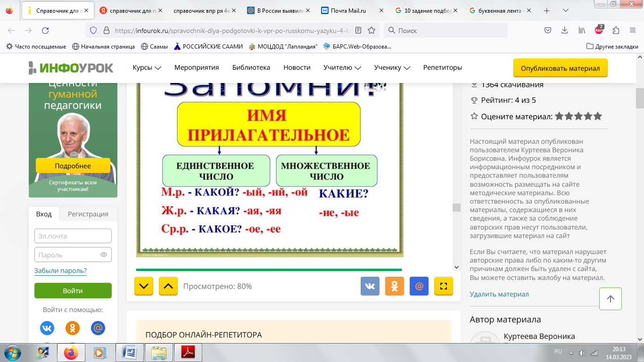Open file explorer from taskbar
The width and height of the screenshot is (644, 362).
[158, 352]
